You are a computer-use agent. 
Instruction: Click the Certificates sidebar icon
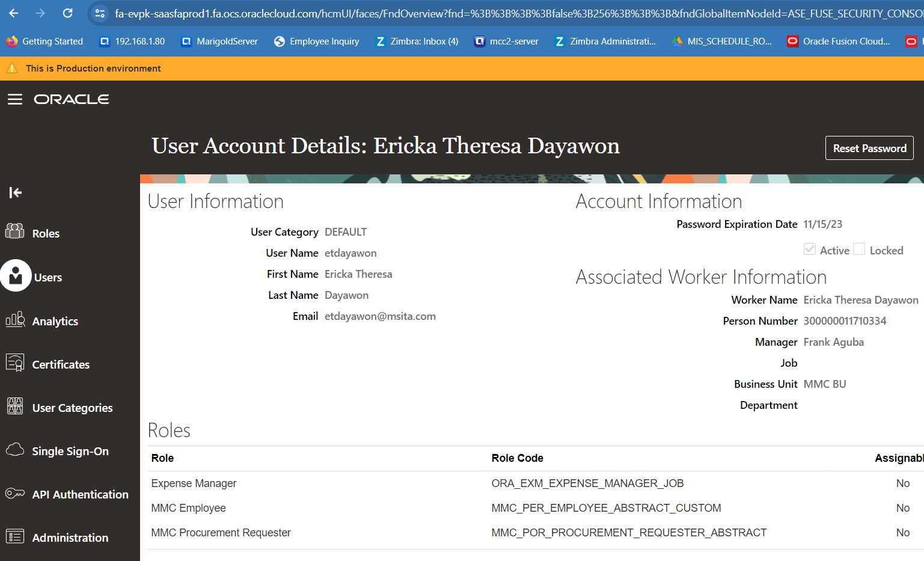tap(15, 363)
